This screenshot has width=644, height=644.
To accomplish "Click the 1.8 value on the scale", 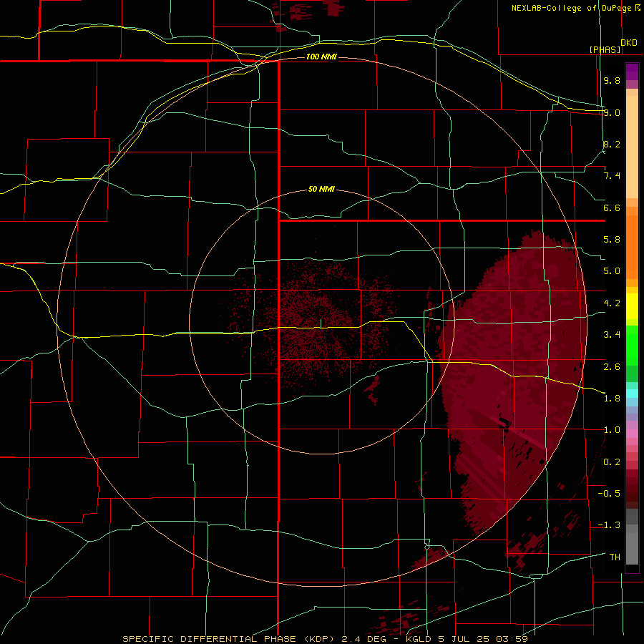I will point(612,399).
